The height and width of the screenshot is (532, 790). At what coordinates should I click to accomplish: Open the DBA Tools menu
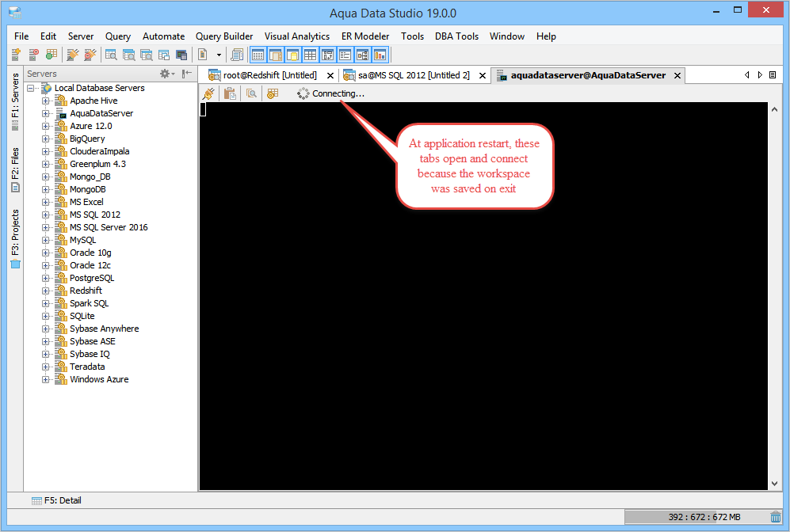pyautogui.click(x=456, y=36)
